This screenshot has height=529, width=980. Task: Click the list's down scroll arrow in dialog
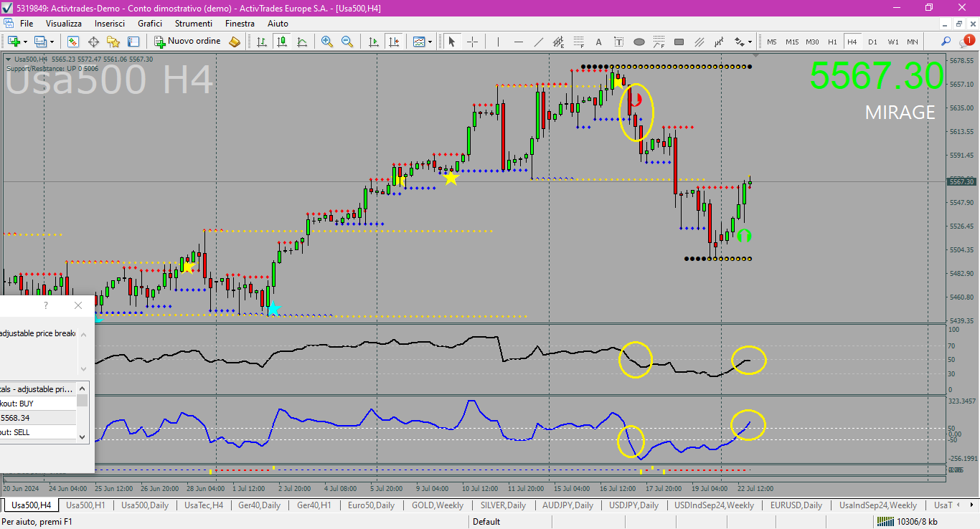[x=82, y=436]
